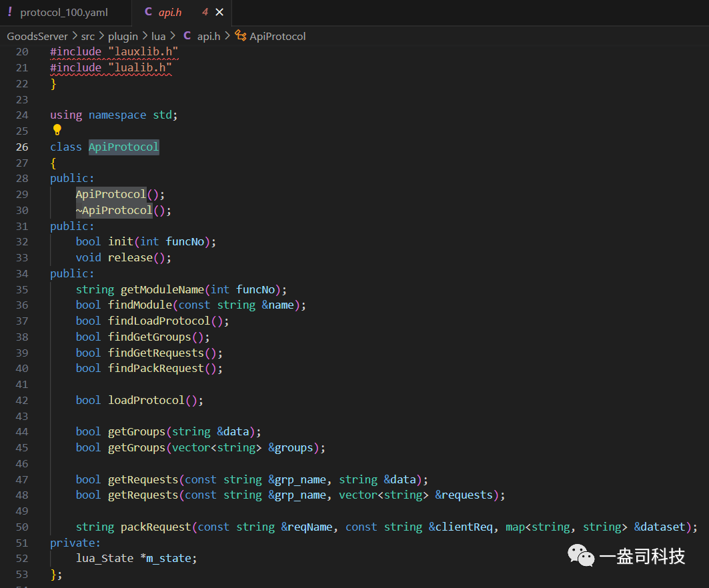This screenshot has height=588, width=709.
Task: Click the findGetGroups function name
Action: point(149,337)
